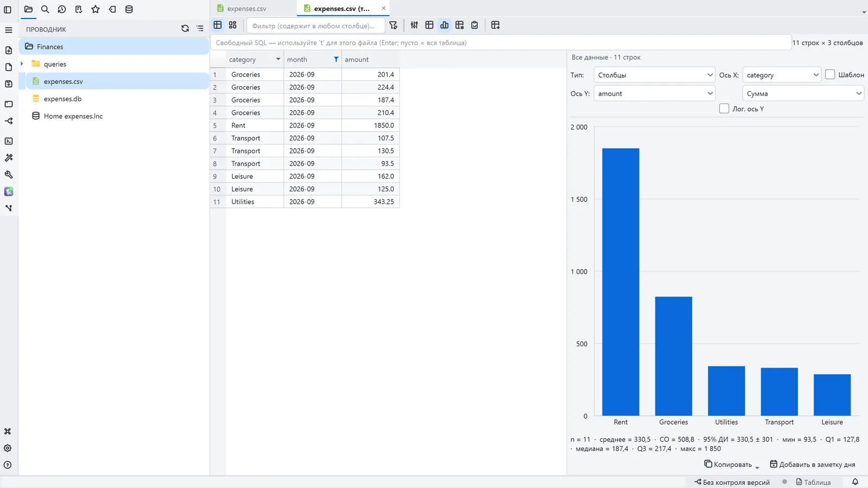
Task: Open the Сумма aggregation dropdown
Action: (803, 94)
